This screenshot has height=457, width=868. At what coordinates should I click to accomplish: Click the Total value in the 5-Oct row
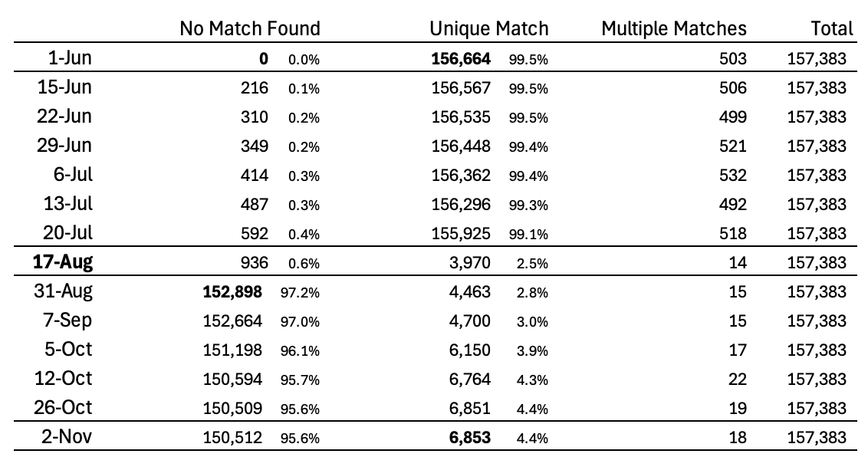point(817,350)
